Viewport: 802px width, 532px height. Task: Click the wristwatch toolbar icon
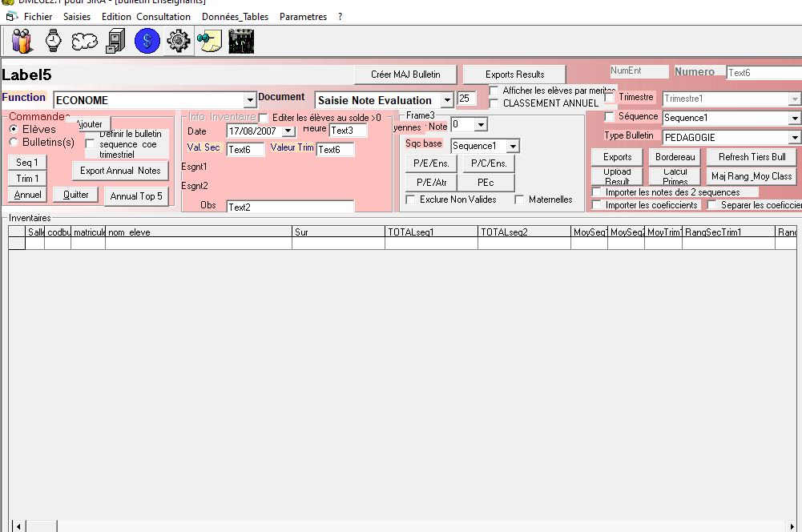coord(54,40)
